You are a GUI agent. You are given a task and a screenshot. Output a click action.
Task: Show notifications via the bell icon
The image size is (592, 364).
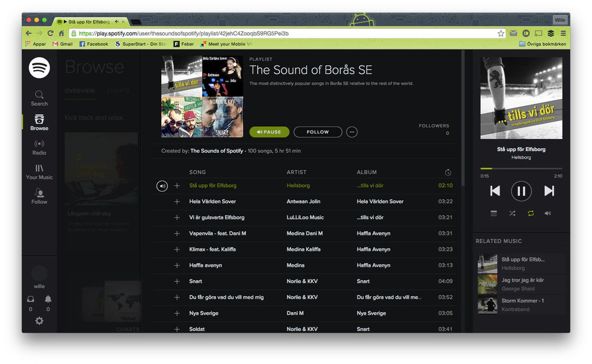[x=48, y=299]
